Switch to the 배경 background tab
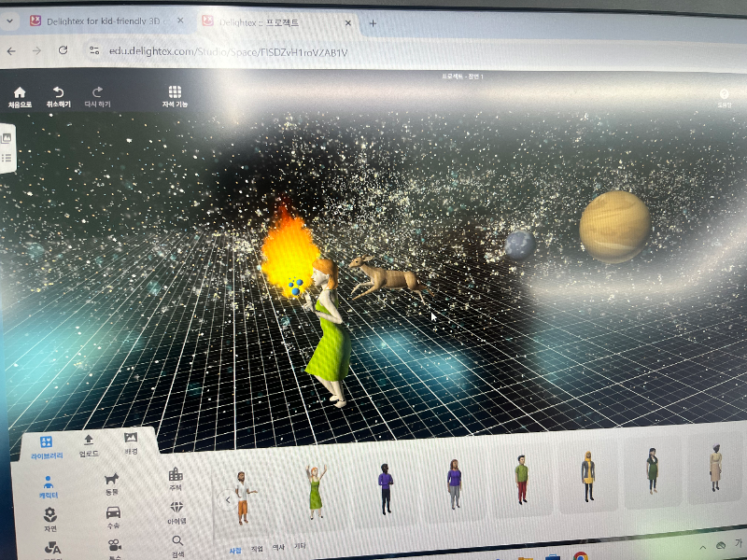The width and height of the screenshot is (747, 560). (x=131, y=438)
